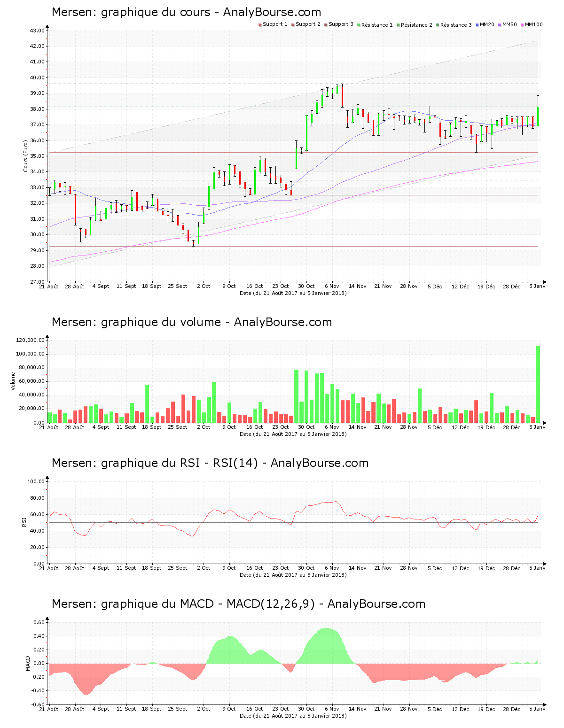Click the 43.00 value on price axis
Viewport: 564px width, 728px height.
click(x=37, y=31)
